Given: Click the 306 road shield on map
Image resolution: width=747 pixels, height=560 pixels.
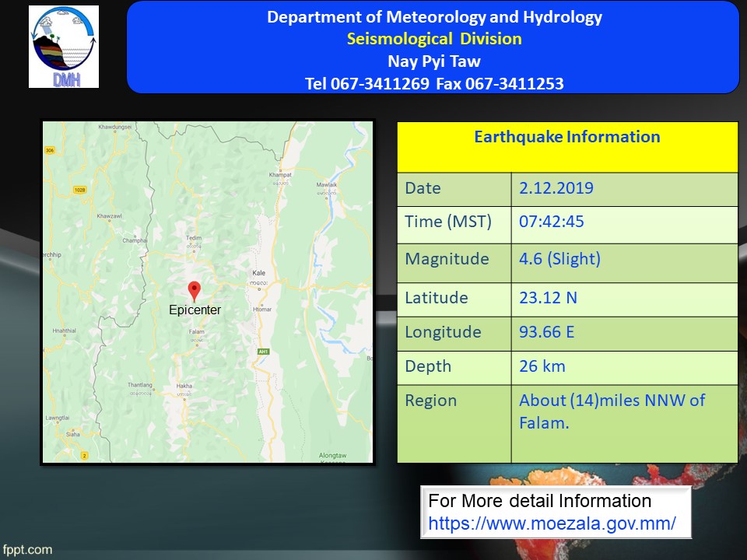Looking at the screenshot, I should (49, 150).
